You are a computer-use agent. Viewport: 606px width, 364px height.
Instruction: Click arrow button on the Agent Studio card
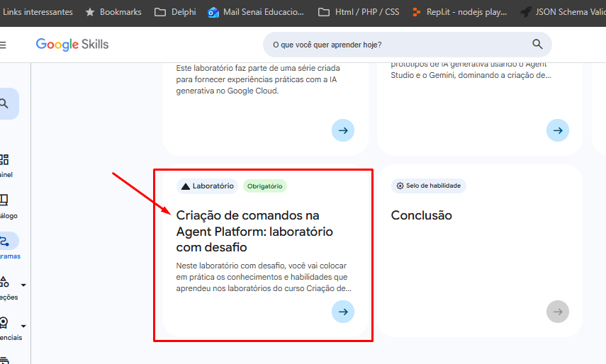[557, 130]
